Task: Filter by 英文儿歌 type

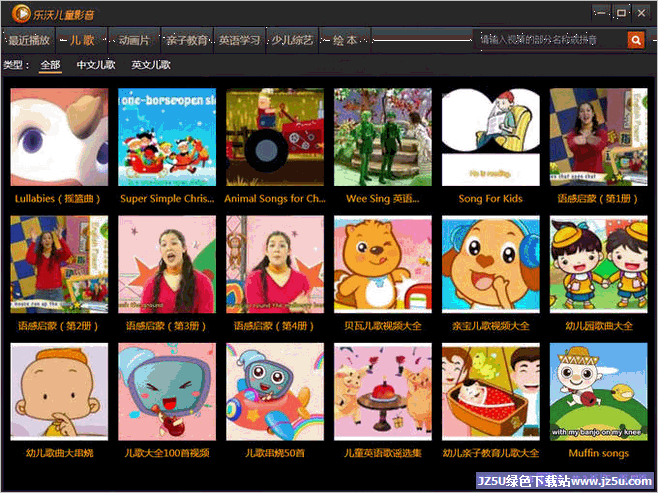Action: pyautogui.click(x=151, y=65)
